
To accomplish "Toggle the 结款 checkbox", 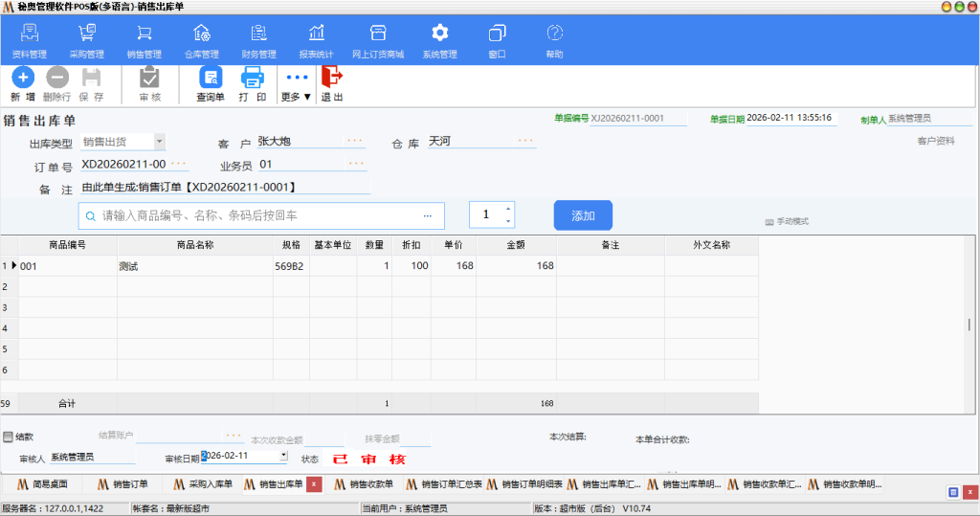I will tap(9, 437).
